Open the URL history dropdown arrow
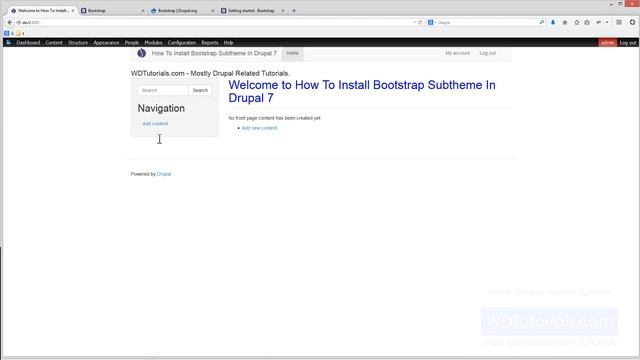 [x=414, y=22]
